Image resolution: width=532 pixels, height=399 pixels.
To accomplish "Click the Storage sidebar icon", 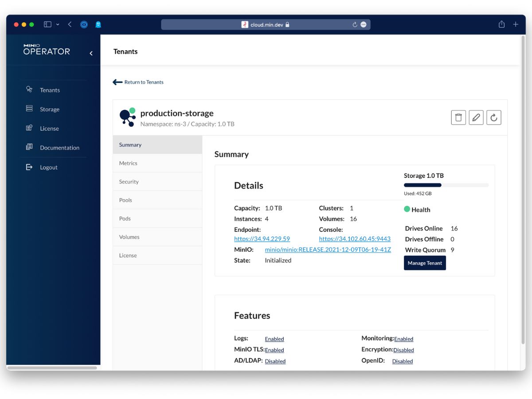I will pos(29,109).
